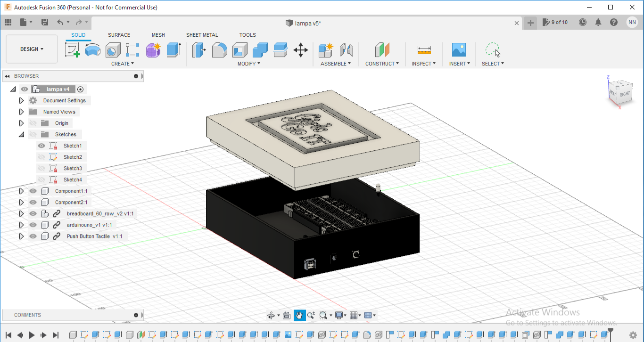Click the ViewCube RIGHT face

pos(625,93)
